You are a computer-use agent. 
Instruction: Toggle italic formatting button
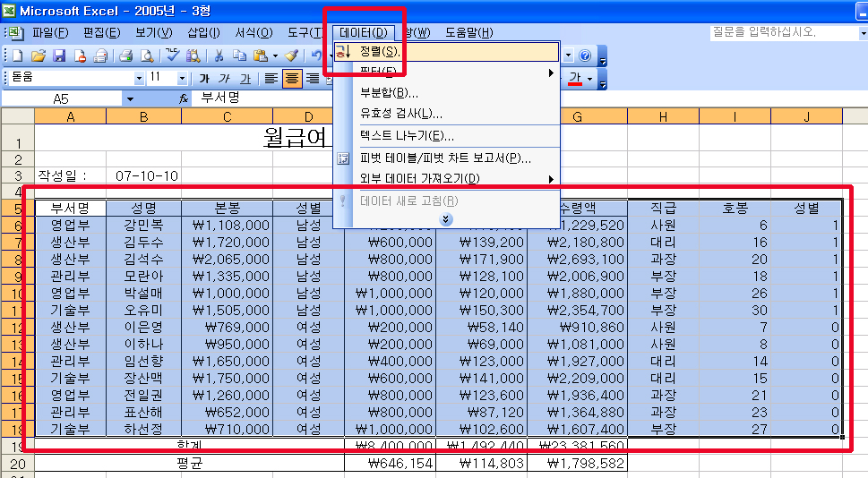pyautogui.click(x=224, y=79)
